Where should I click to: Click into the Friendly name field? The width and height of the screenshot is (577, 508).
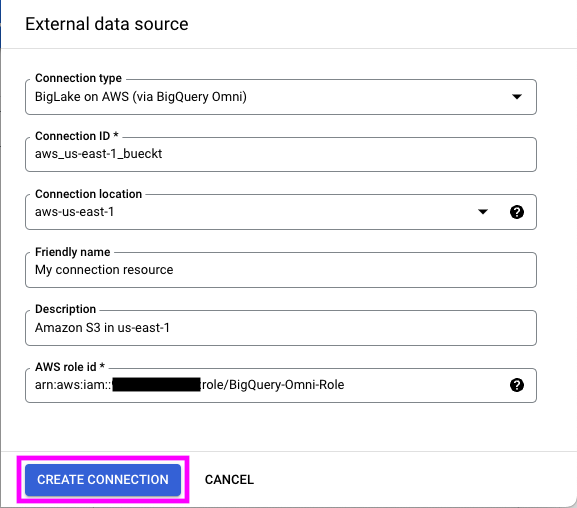(281, 270)
